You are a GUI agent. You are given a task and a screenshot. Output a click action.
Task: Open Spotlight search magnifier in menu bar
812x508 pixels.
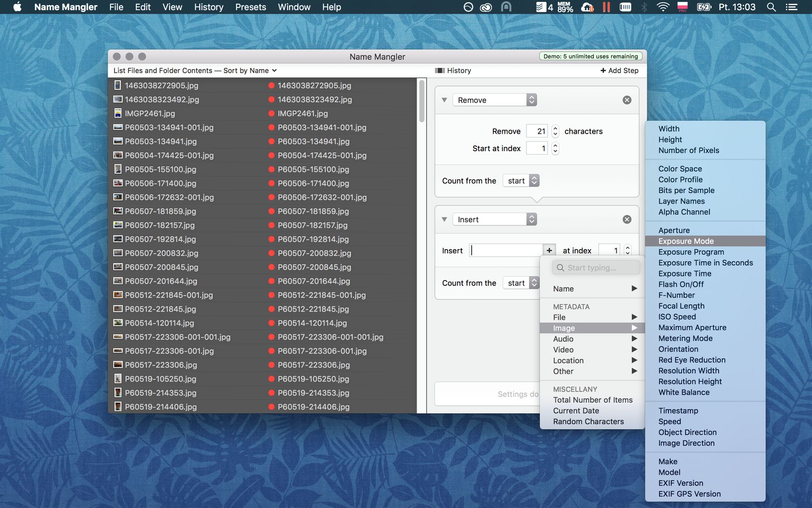[x=771, y=7]
